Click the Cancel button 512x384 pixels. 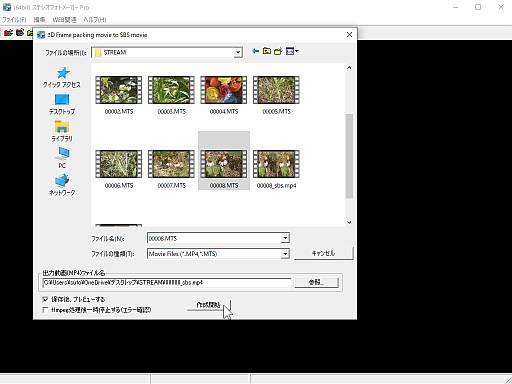[323, 253]
